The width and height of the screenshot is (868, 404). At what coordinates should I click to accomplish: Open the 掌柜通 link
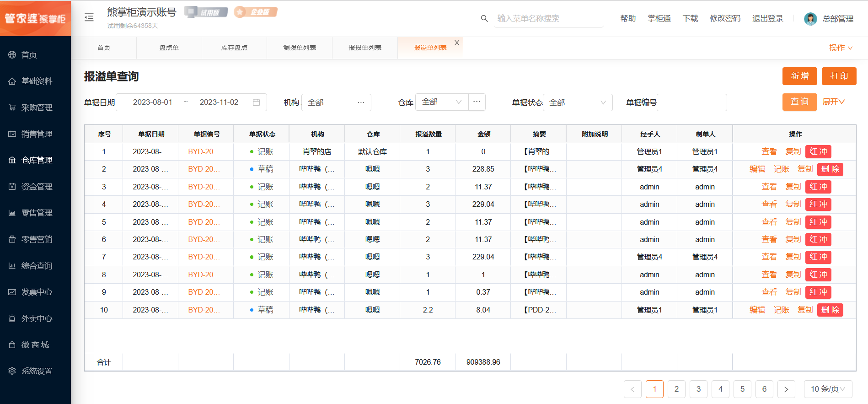tap(659, 18)
